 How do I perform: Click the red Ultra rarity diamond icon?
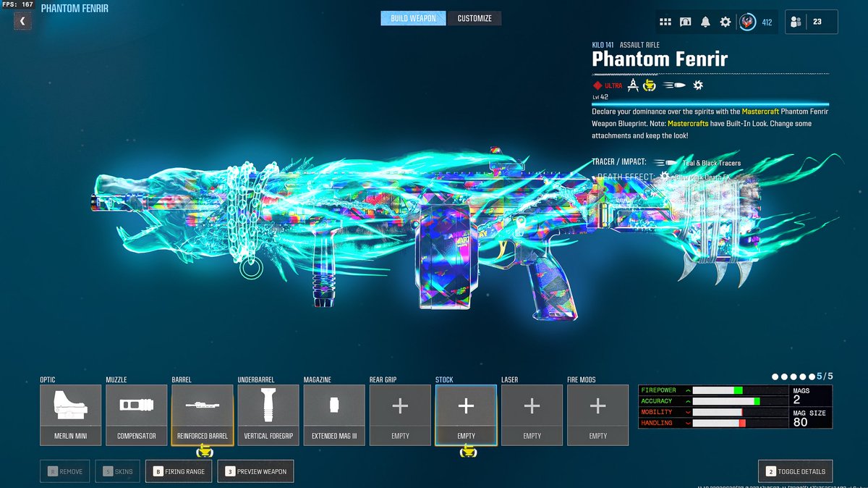tap(597, 85)
